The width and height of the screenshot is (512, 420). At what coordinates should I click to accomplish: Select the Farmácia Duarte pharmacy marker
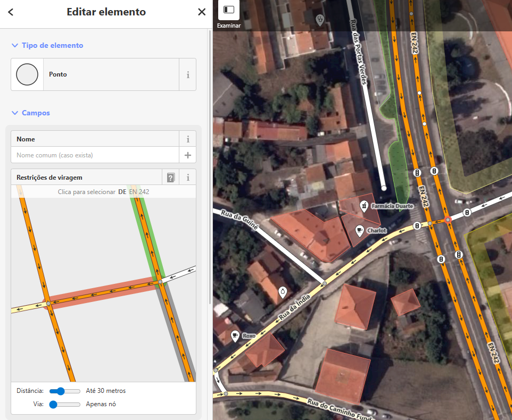pyautogui.click(x=364, y=206)
